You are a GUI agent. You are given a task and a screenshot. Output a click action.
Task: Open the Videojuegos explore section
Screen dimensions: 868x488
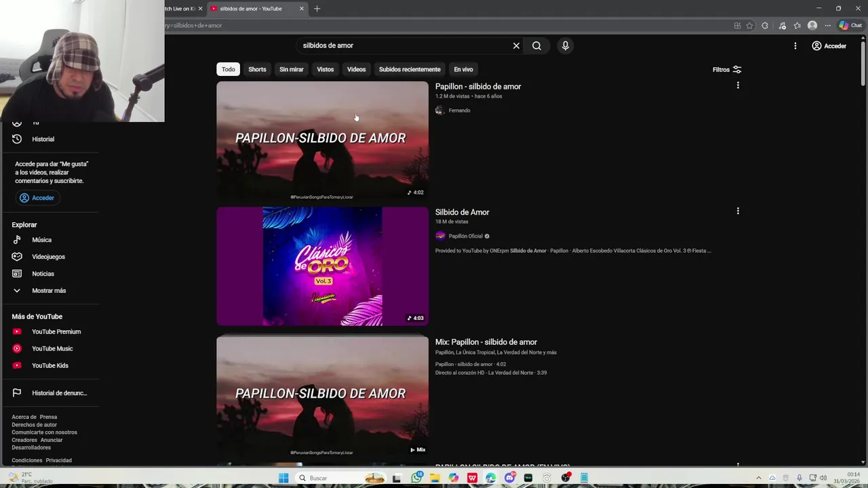point(48,257)
